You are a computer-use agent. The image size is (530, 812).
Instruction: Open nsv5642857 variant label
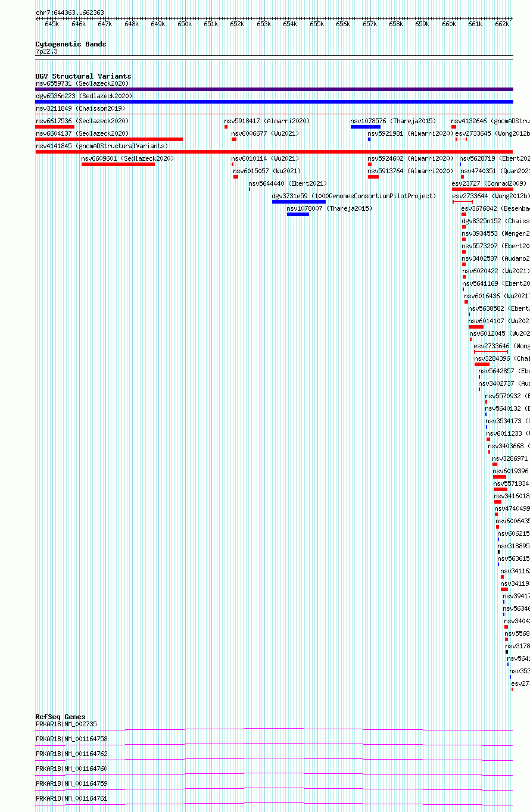click(x=504, y=371)
